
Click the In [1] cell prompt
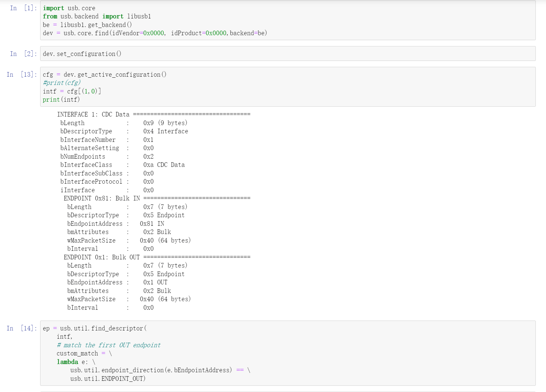(x=22, y=8)
